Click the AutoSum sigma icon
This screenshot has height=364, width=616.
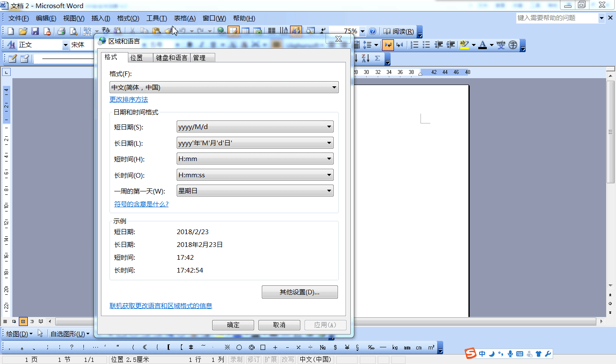377,59
